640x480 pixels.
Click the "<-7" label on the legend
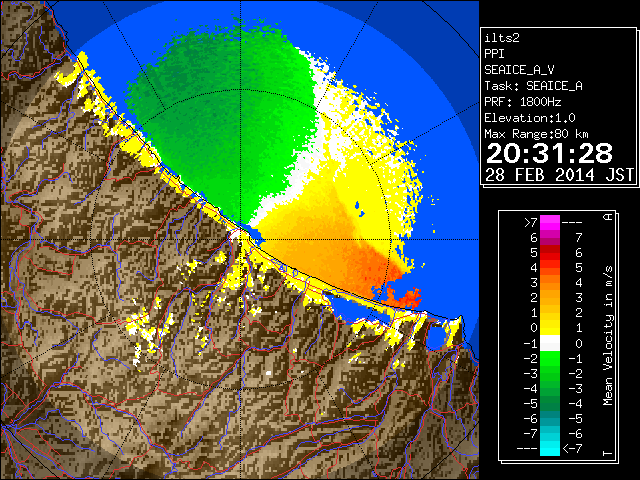pyautogui.click(x=572, y=449)
